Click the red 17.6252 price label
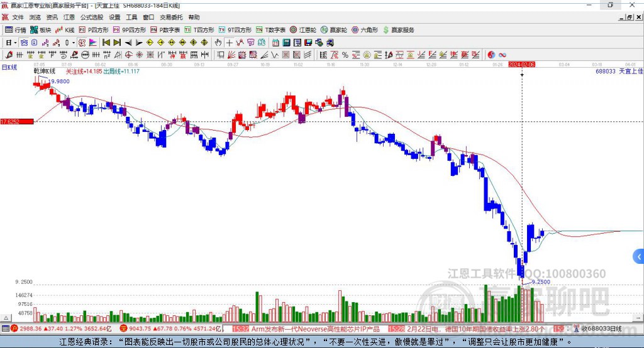The height and width of the screenshot is (348, 644). [17, 121]
